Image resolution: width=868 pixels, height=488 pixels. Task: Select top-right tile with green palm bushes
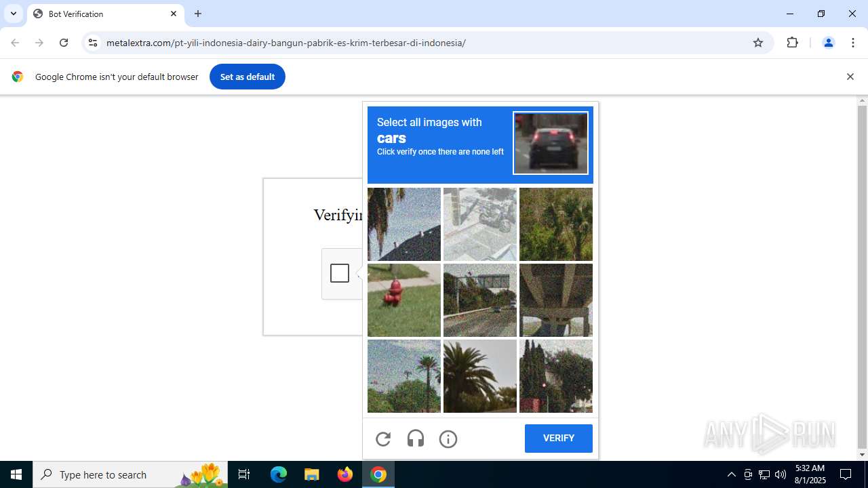pyautogui.click(x=556, y=224)
